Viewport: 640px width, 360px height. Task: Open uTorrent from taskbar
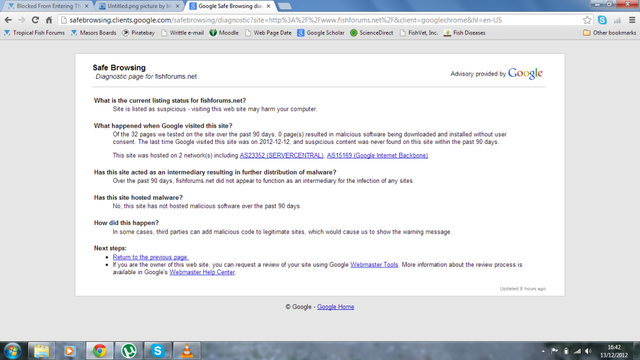click(x=129, y=351)
